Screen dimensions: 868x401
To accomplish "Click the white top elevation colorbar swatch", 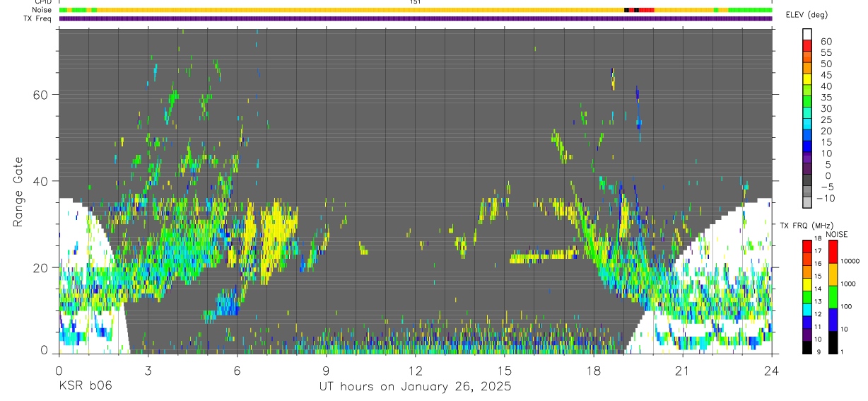I will tap(808, 34).
